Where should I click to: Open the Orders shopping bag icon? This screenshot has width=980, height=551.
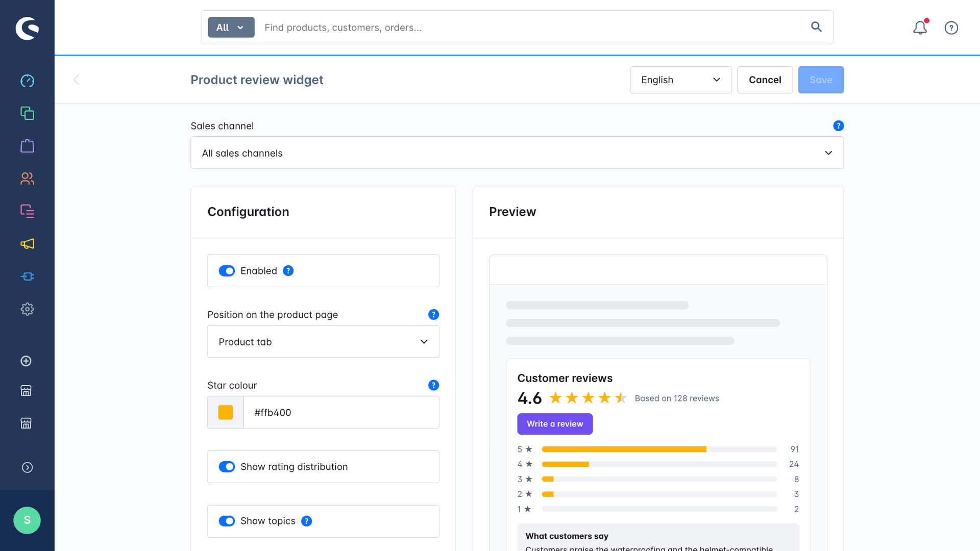[27, 146]
